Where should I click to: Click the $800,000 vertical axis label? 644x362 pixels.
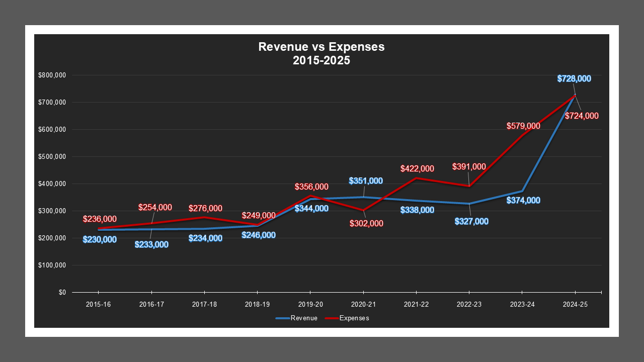(x=53, y=75)
